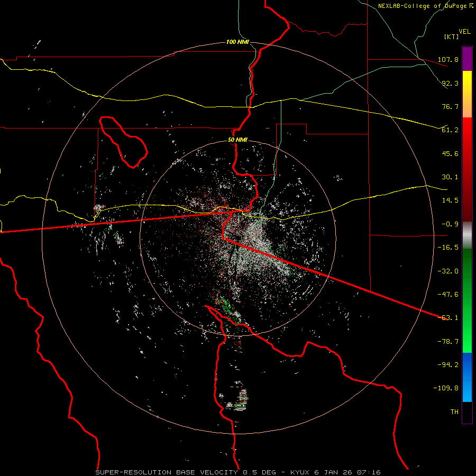Select the -94.2 scale value

(448, 365)
